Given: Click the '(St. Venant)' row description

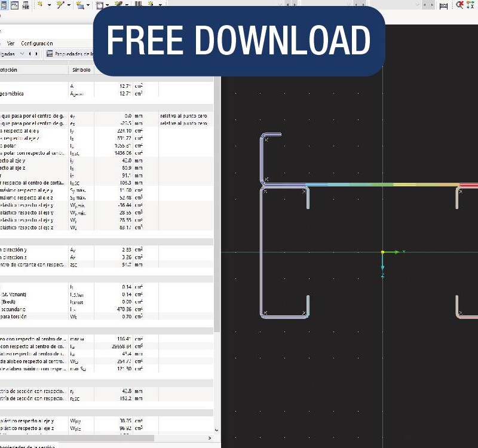Looking at the screenshot, I should 14,294.
